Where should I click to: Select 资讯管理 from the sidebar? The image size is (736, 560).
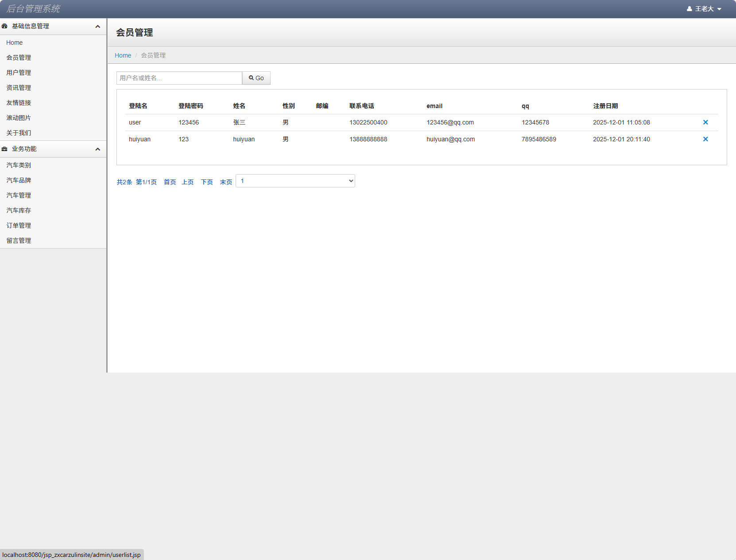[x=19, y=88]
